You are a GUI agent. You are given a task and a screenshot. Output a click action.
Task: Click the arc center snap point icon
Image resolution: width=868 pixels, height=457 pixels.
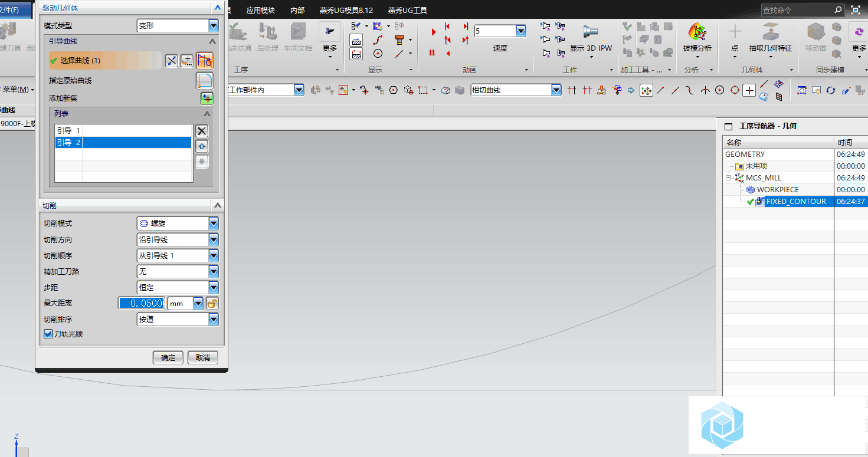pyautogui.click(x=720, y=90)
